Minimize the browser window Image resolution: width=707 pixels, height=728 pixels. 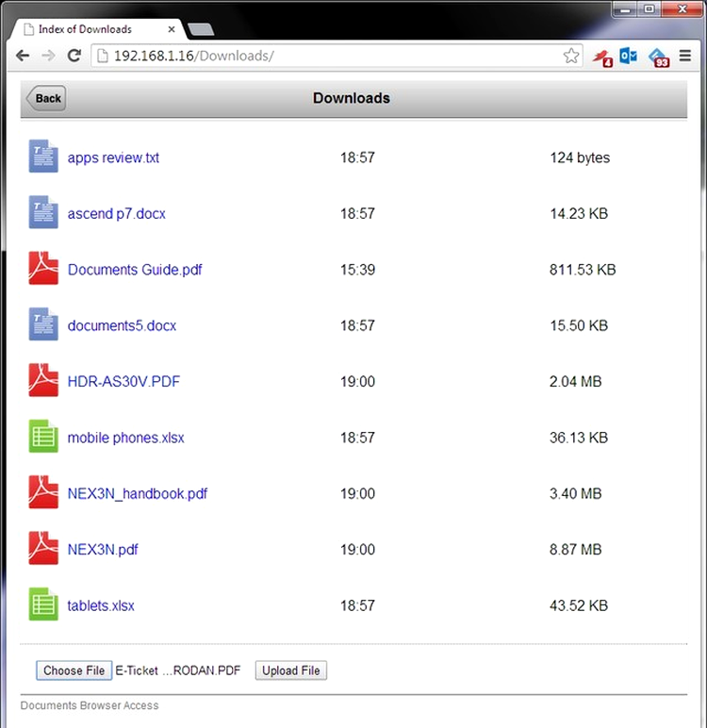tap(625, 9)
